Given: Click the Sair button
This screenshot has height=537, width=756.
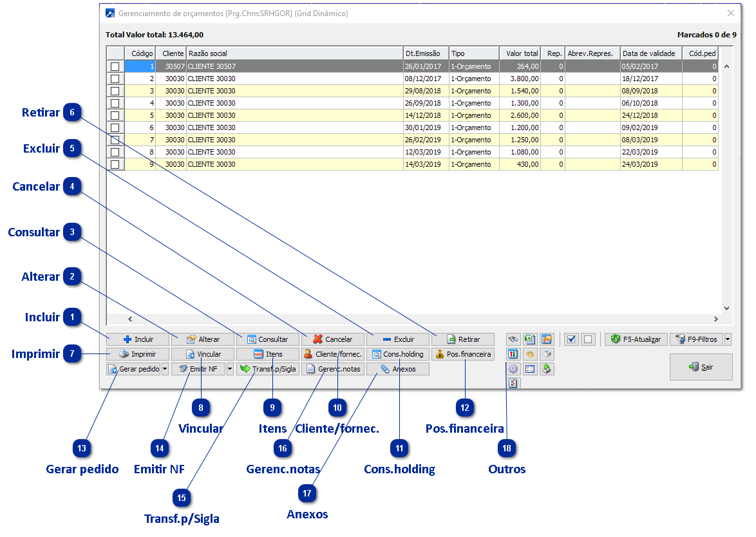Looking at the screenshot, I should click(x=701, y=367).
